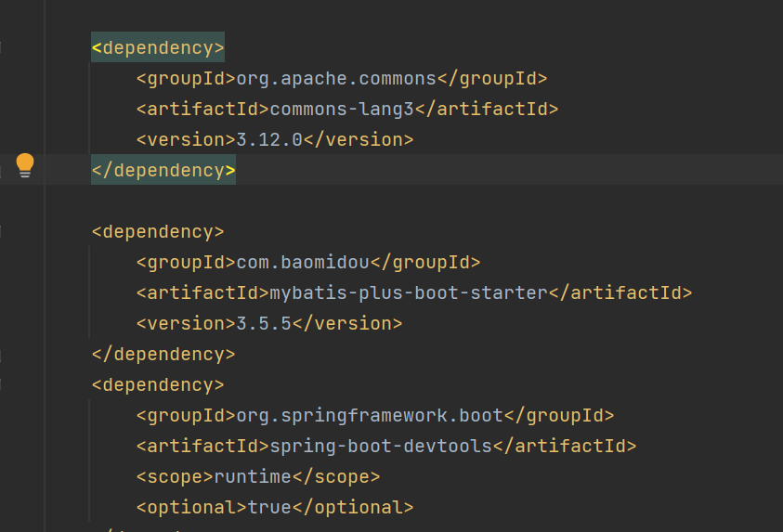The height and width of the screenshot is (532, 783).
Task: Click the highlighted closing dependency tag beside the lightbulb
Action: [x=163, y=170]
